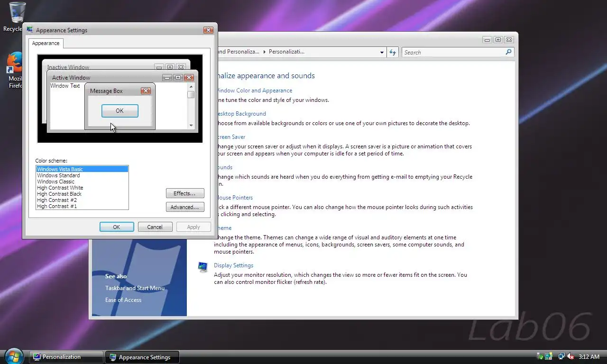The width and height of the screenshot is (607, 364).
Task: Click the taskbar clock showing 3:12 AM
Action: coord(589,356)
